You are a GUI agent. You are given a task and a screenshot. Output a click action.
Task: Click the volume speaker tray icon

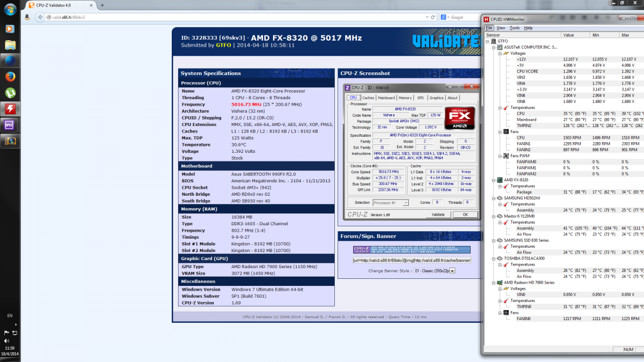pos(6,341)
